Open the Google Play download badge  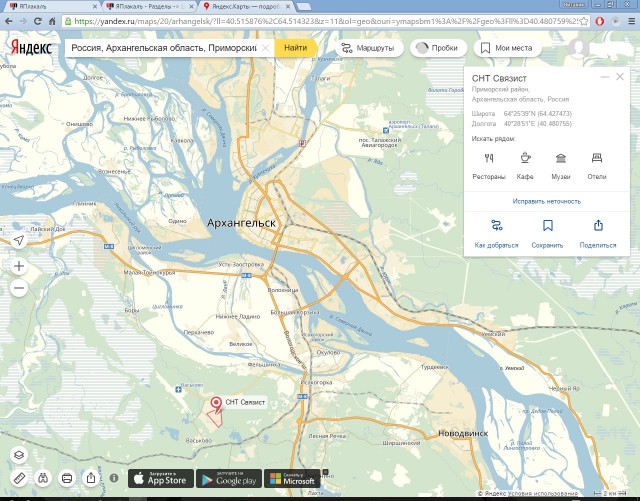point(229,479)
